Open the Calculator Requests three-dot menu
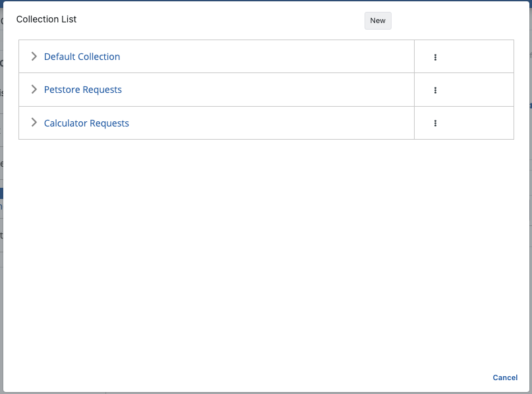The width and height of the screenshot is (532, 394). [435, 123]
